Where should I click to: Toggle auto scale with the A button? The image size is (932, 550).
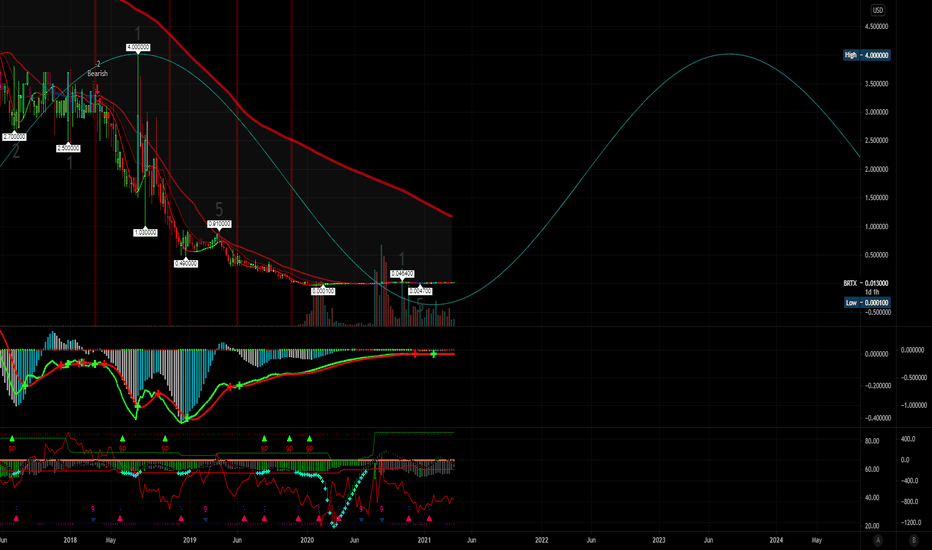click(878, 540)
